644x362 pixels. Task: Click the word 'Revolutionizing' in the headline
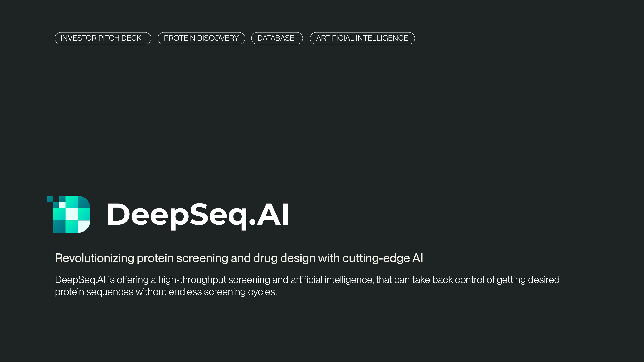pyautogui.click(x=95, y=258)
